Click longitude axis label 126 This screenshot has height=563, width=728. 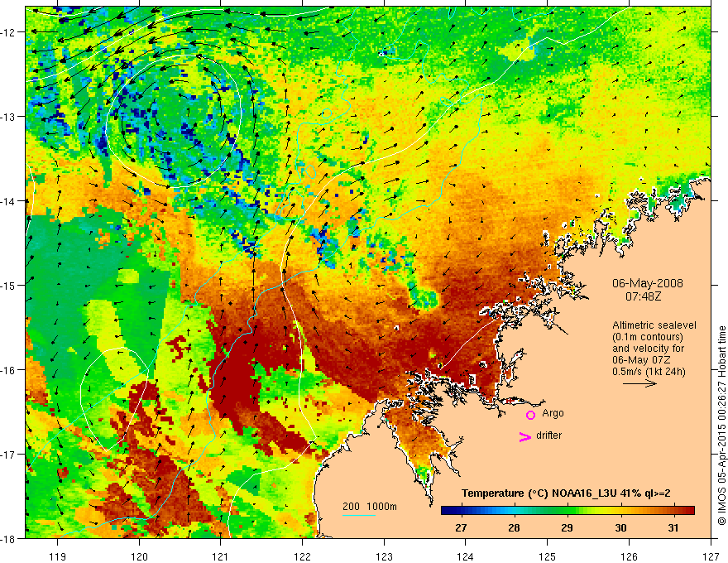[x=629, y=556]
